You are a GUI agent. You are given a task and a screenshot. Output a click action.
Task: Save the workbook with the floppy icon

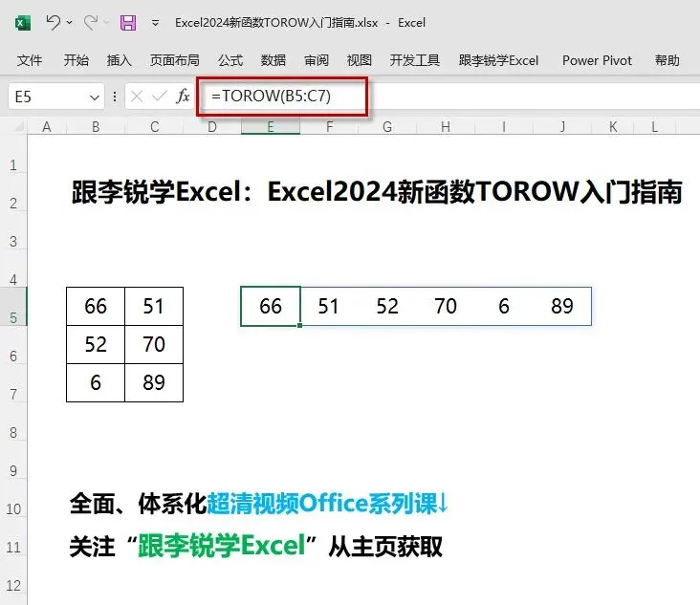coord(128,22)
